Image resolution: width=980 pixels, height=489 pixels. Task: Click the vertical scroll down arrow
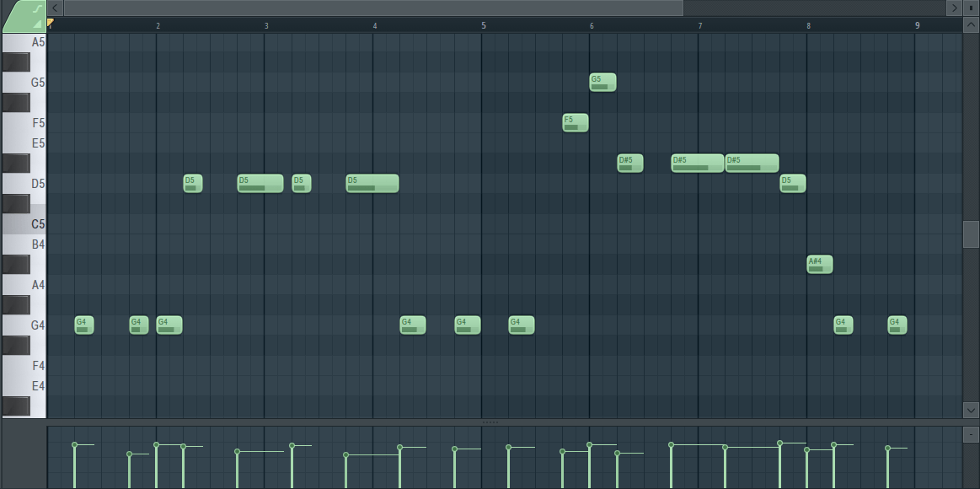(x=971, y=409)
